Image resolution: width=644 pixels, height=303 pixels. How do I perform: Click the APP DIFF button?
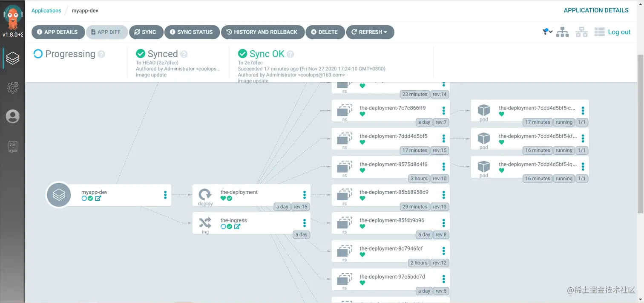tap(106, 32)
